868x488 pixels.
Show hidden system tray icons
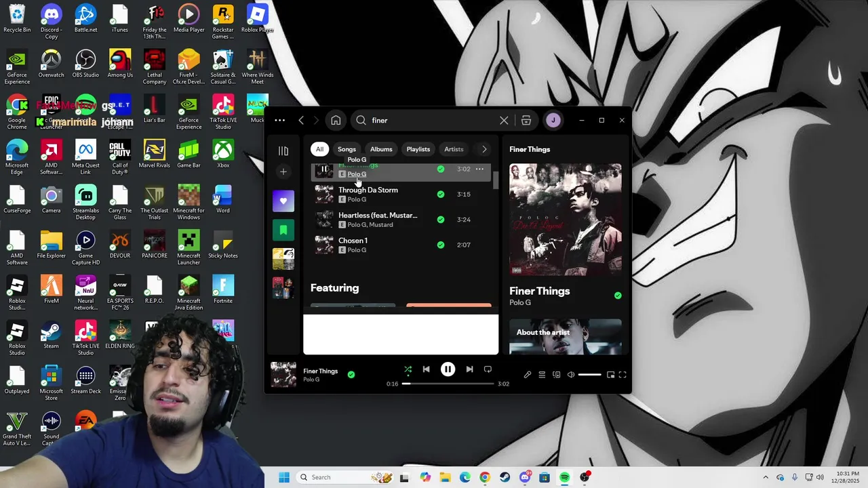pyautogui.click(x=766, y=477)
